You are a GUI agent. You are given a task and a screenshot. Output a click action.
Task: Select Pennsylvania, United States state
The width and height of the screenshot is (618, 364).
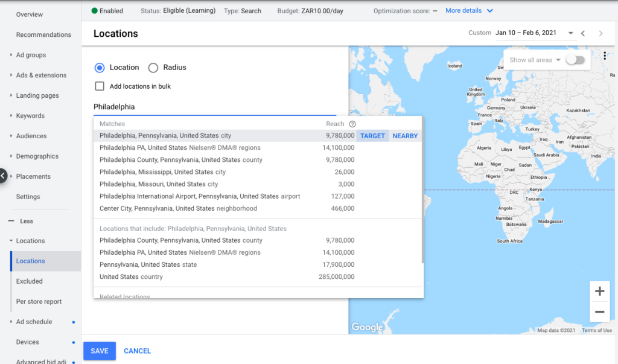(x=227, y=264)
